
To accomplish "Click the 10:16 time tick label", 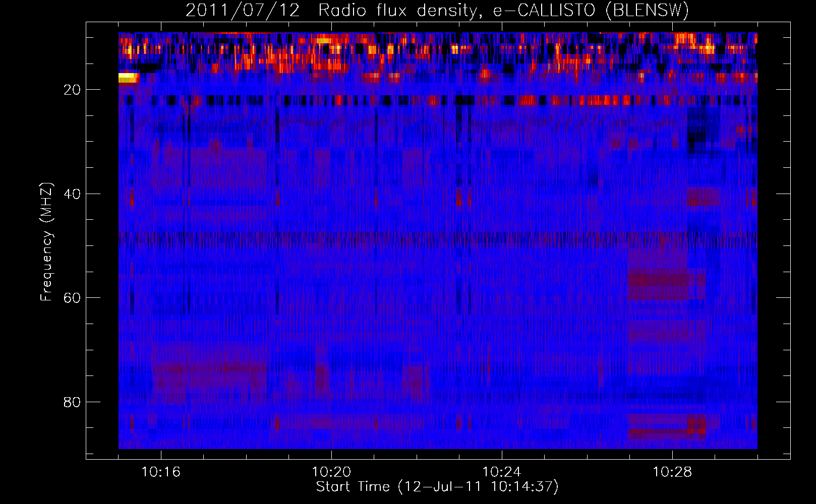I will click(x=161, y=472).
